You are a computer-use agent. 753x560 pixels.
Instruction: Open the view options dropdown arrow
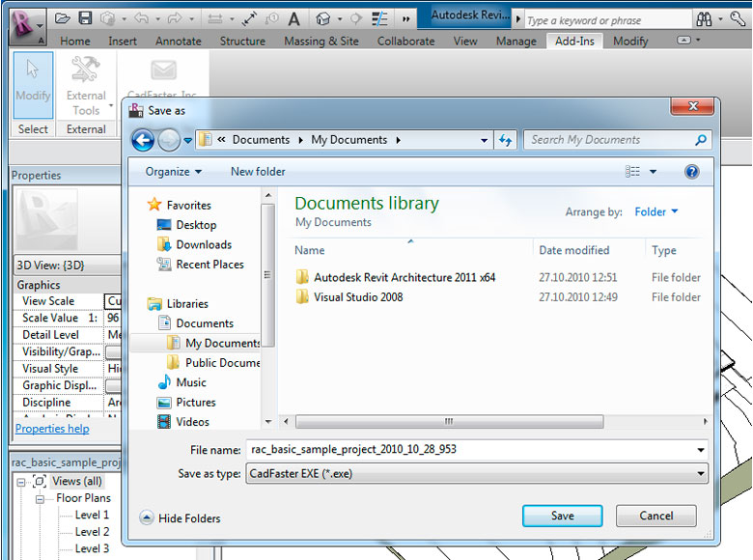[653, 172]
